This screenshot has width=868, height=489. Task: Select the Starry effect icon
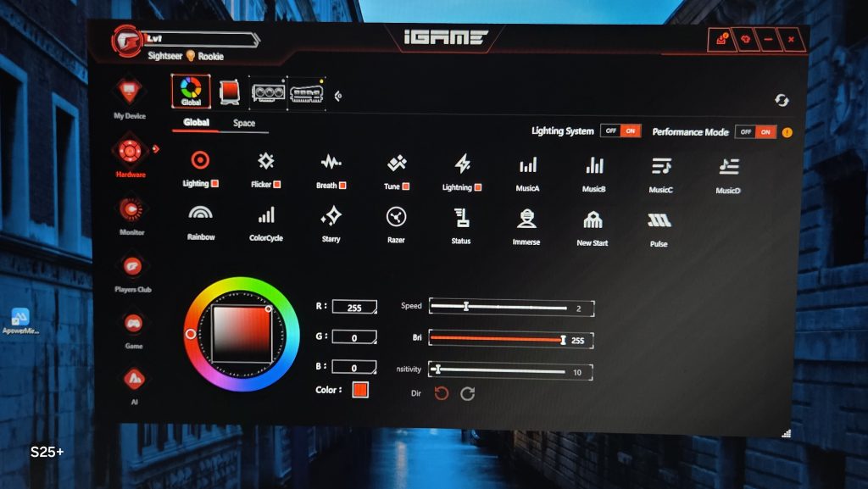click(331, 218)
